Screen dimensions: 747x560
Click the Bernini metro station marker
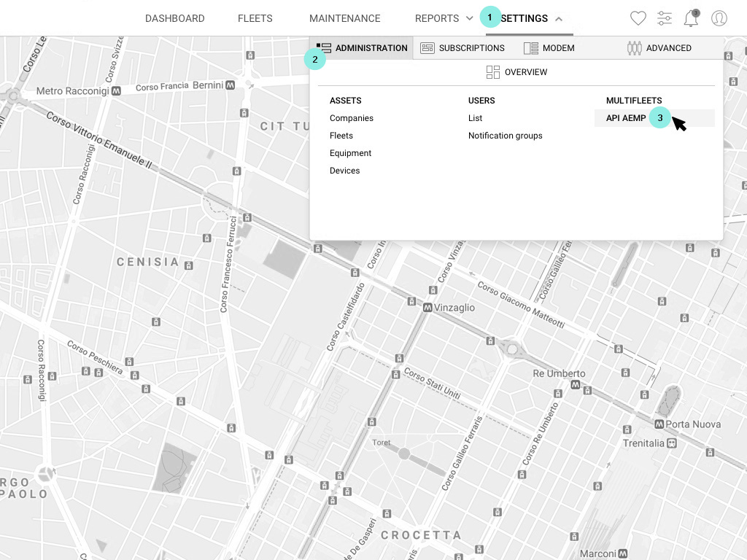[x=231, y=85]
